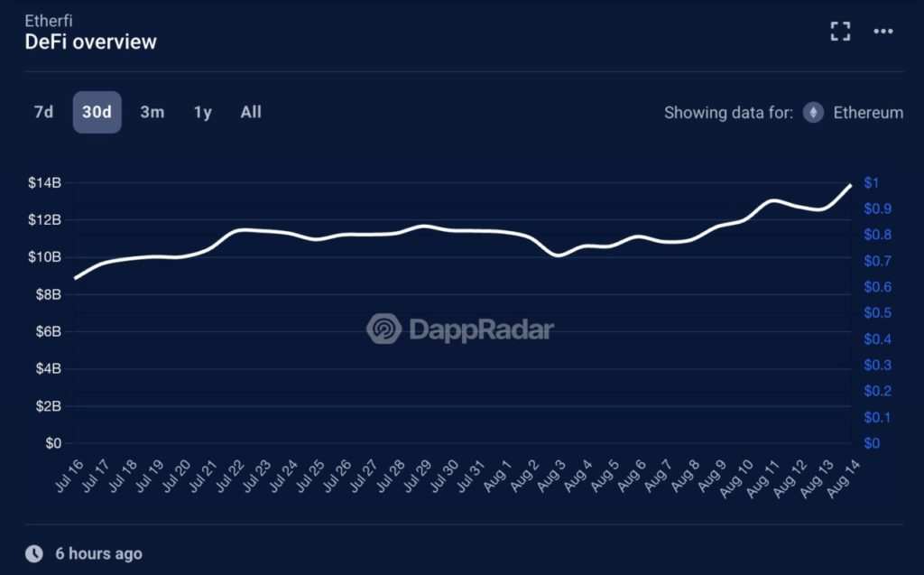Click the chart line's Jul 16 starting point
This screenshot has width=924, height=575.
(x=75, y=278)
